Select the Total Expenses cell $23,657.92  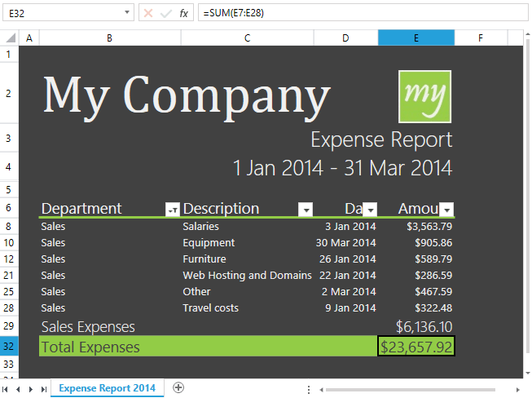[x=415, y=347]
